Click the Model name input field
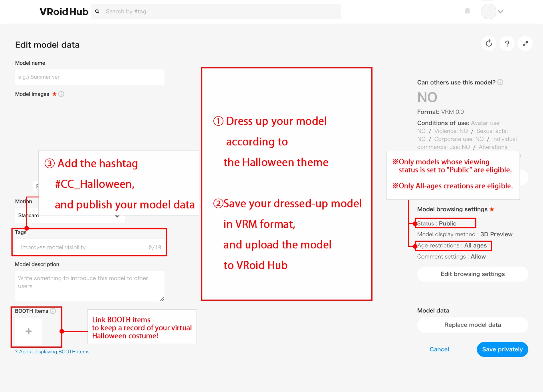The height and width of the screenshot is (392, 543). click(90, 77)
